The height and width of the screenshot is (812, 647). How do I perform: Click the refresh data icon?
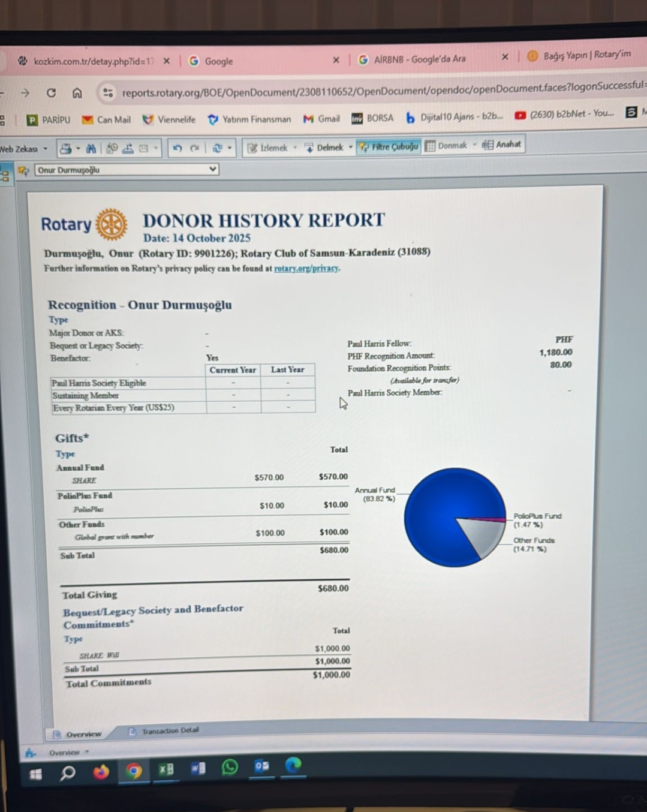217,148
